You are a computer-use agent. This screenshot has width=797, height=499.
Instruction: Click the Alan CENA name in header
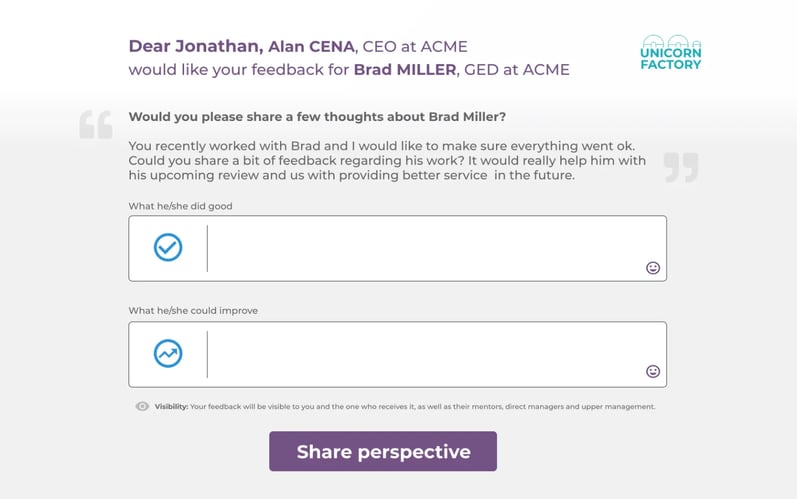311,47
